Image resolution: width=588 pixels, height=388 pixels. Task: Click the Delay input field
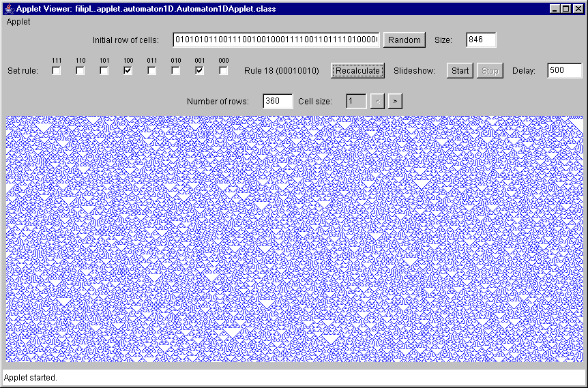(564, 70)
